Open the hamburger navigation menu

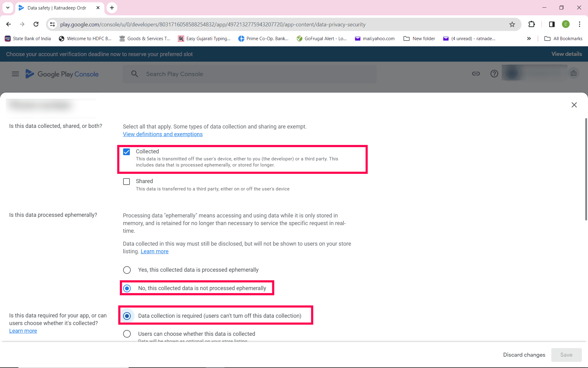point(15,74)
